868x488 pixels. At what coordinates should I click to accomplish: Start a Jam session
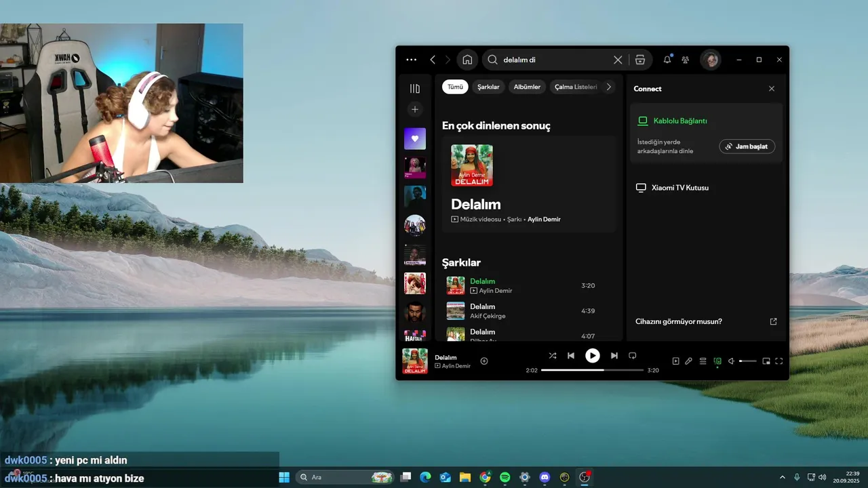[747, 146]
